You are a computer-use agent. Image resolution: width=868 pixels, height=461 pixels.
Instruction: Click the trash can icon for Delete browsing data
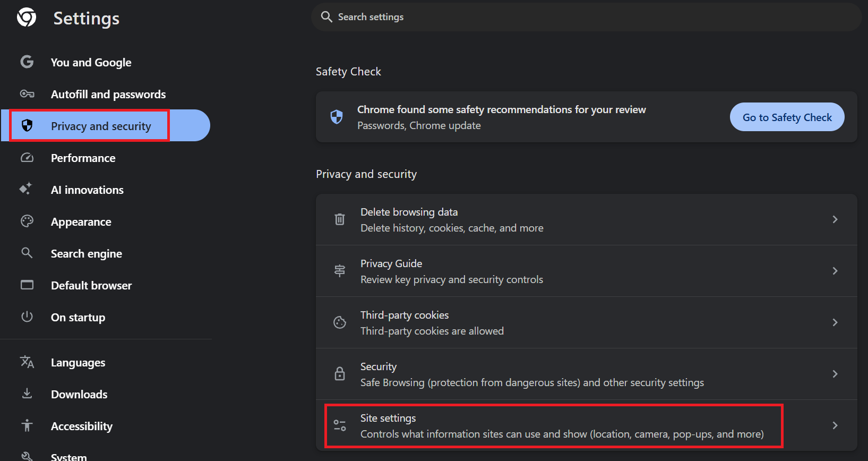[340, 219]
